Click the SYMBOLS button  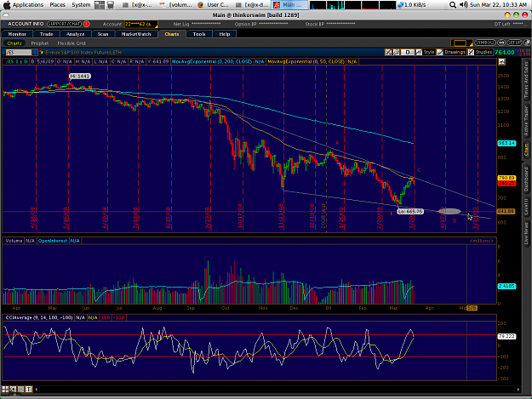(x=485, y=43)
